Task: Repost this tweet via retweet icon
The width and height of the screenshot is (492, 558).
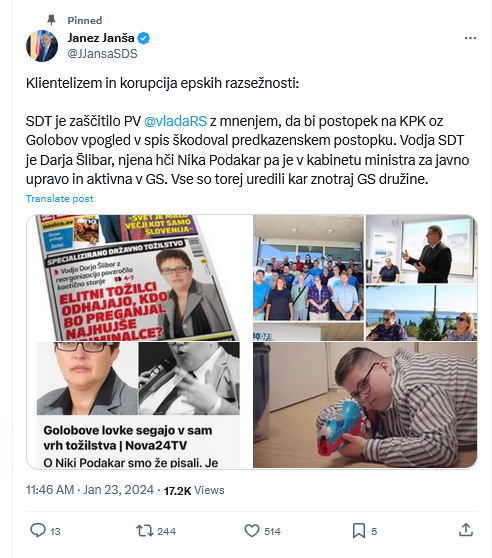Action: [145, 531]
